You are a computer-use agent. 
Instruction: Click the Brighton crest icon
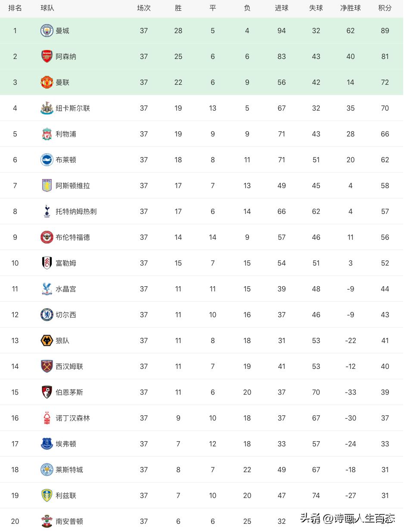coord(47,160)
